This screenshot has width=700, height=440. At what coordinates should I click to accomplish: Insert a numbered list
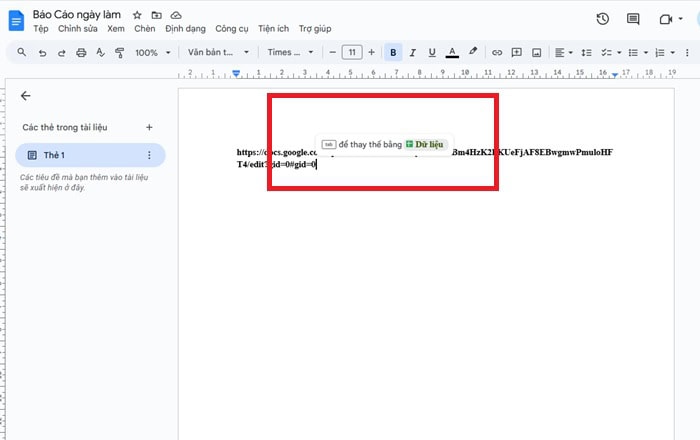(x=659, y=53)
